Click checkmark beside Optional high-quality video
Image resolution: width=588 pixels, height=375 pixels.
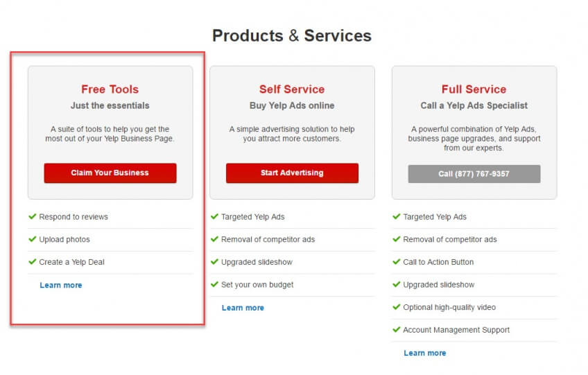point(397,307)
